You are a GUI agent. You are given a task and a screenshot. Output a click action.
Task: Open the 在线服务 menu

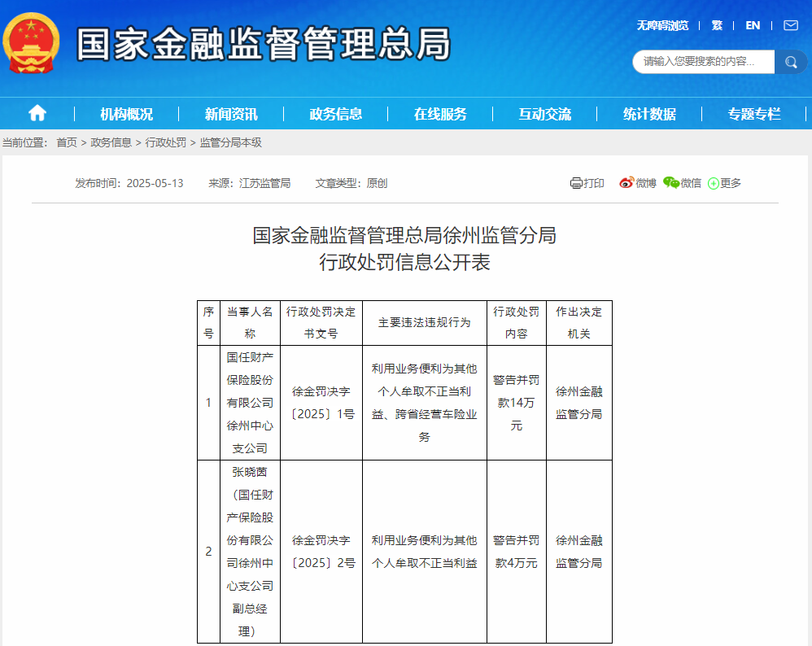pos(440,114)
